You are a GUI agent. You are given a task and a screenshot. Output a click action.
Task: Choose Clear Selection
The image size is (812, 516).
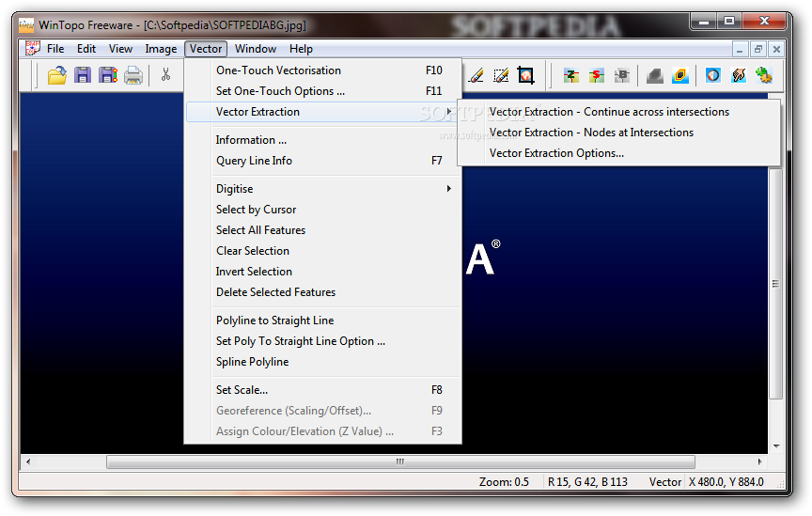pos(323,251)
